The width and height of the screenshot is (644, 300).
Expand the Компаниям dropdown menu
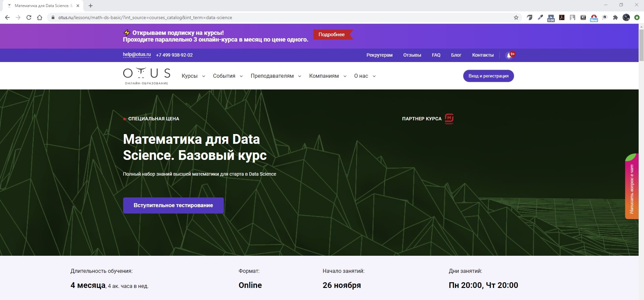(x=328, y=76)
